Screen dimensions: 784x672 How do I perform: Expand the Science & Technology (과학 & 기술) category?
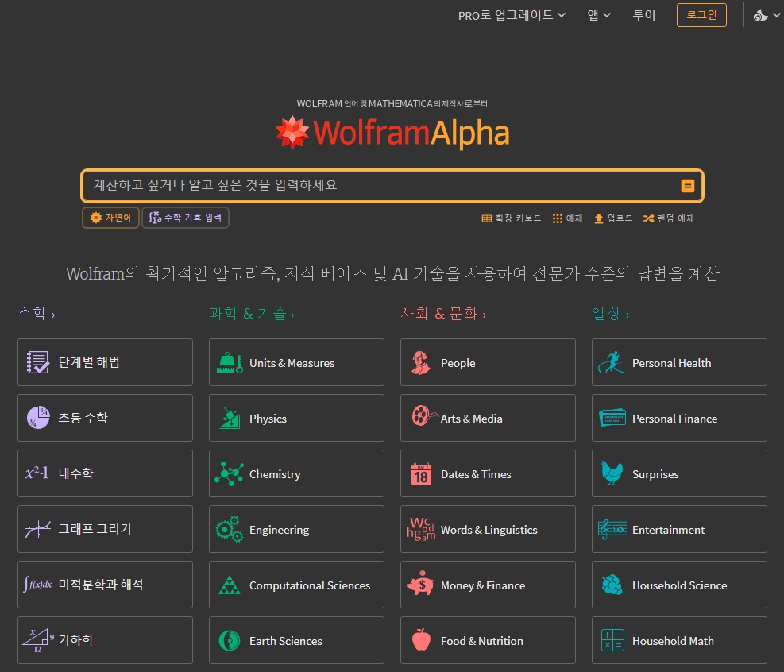252,314
